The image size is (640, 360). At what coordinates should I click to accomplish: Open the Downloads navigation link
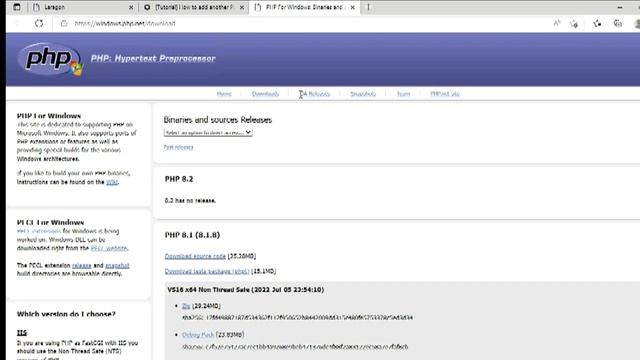coord(265,94)
